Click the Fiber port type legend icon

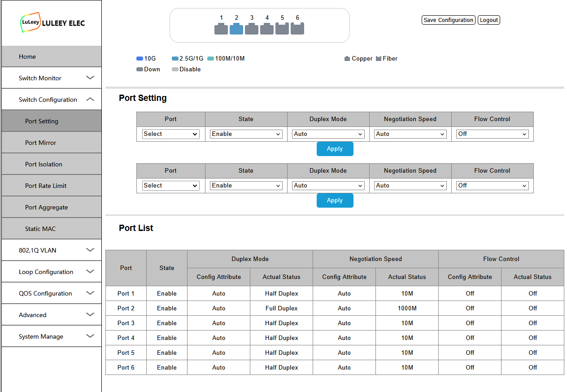tap(379, 59)
